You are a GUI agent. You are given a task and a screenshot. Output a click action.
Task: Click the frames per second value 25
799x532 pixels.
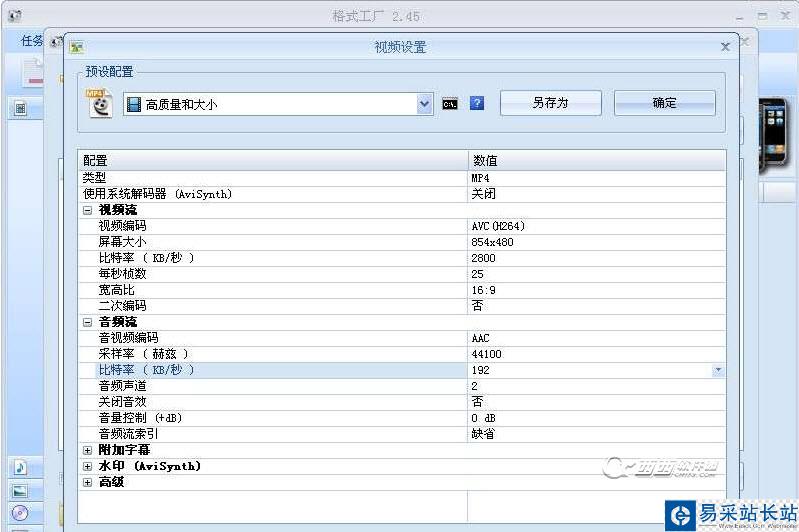click(x=597, y=274)
